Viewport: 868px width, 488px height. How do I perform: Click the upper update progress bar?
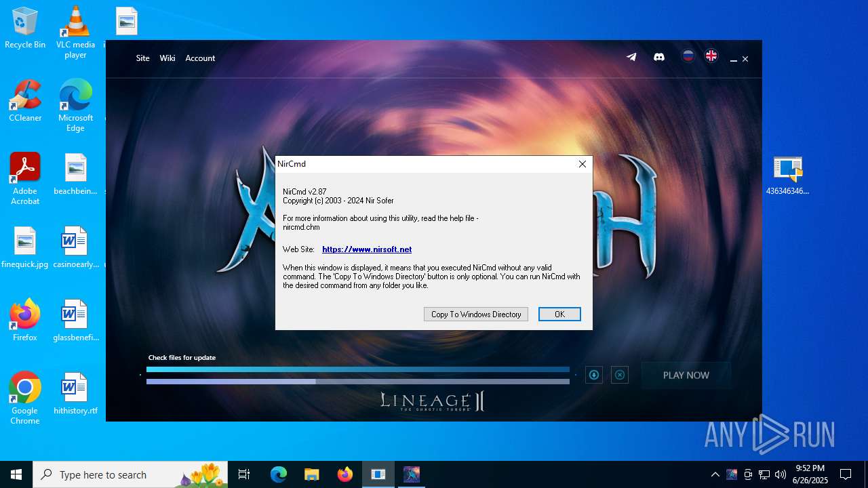click(358, 369)
